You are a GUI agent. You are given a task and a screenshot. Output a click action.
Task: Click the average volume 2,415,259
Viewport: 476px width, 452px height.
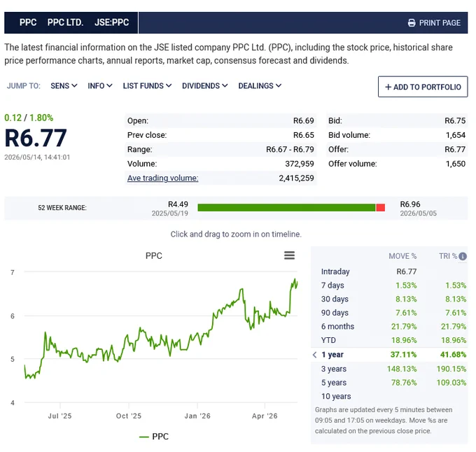[296, 178]
